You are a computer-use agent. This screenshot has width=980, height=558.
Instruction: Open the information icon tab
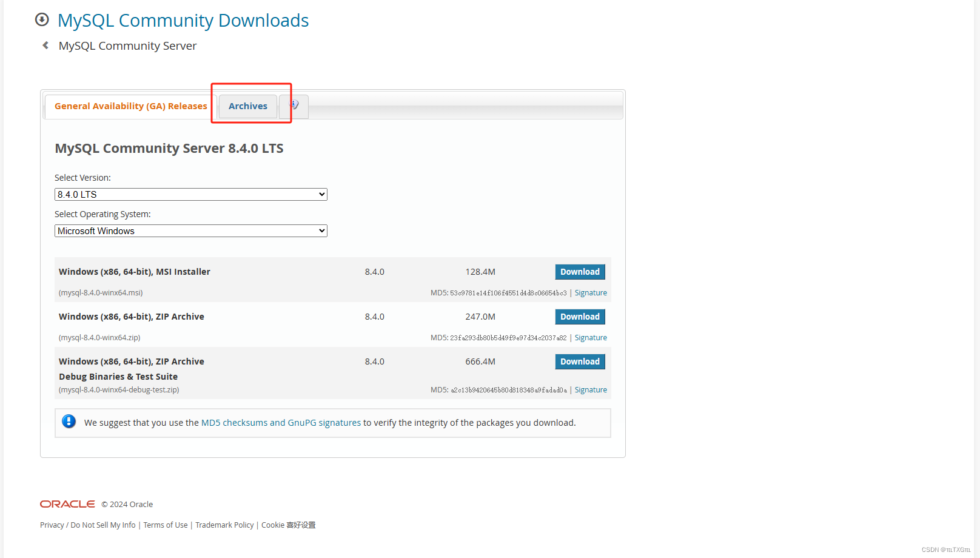pyautogui.click(x=294, y=106)
